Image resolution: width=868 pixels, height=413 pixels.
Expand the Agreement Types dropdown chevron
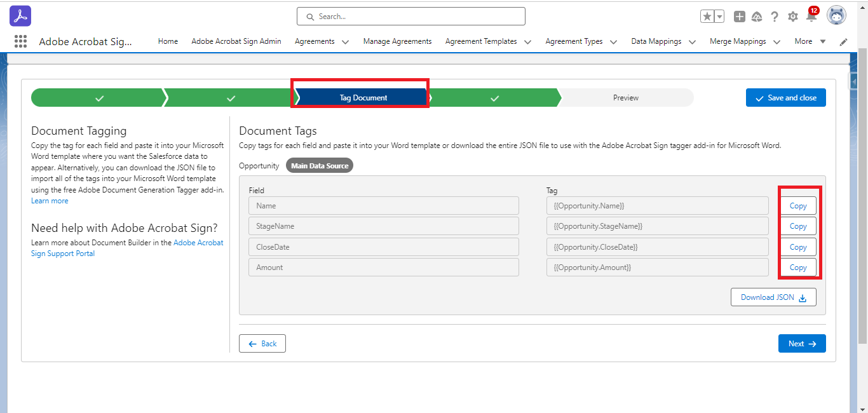[613, 42]
